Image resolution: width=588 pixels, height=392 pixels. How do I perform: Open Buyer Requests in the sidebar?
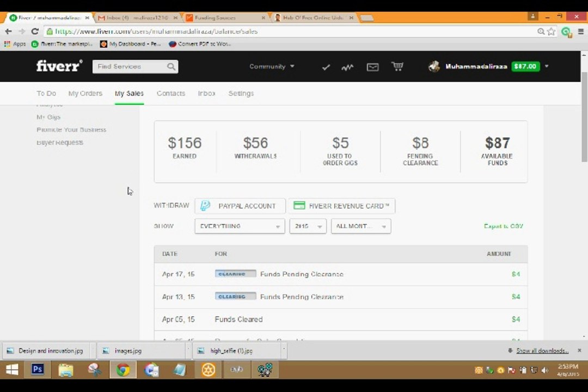tap(60, 143)
